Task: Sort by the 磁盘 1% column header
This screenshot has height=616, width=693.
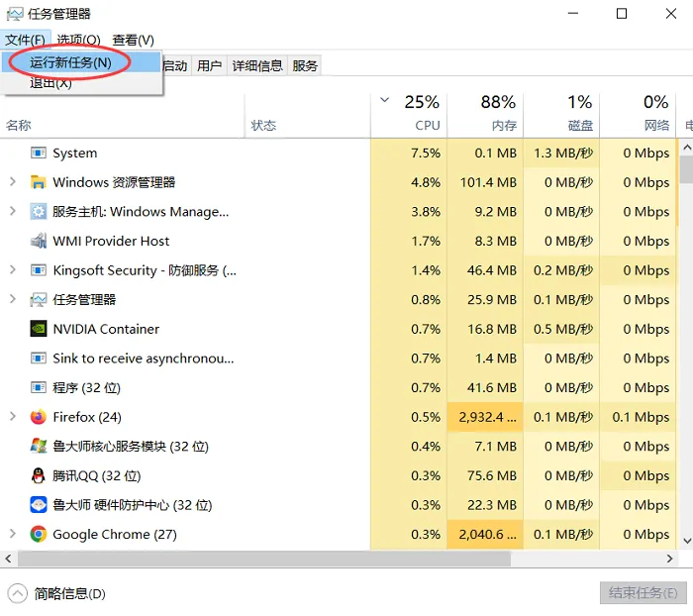Action: click(561, 116)
